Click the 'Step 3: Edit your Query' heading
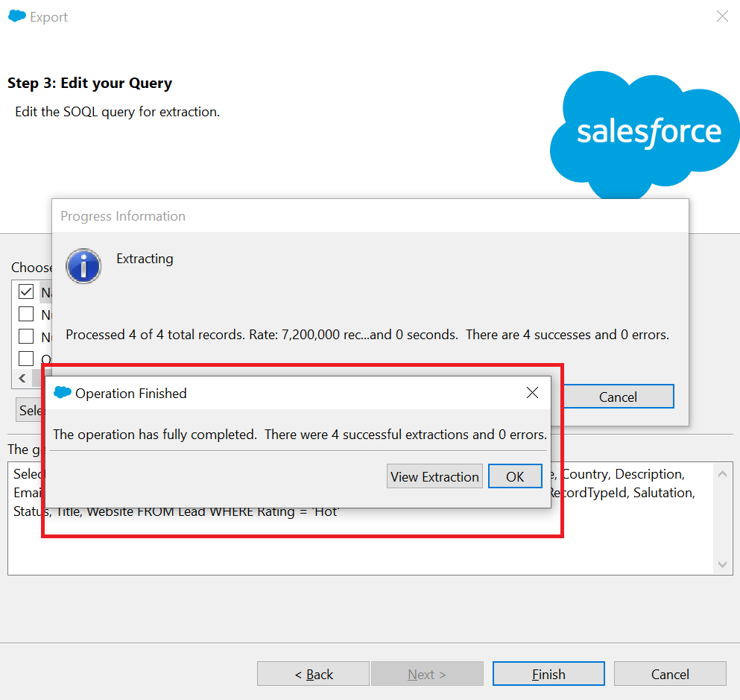 [89, 83]
